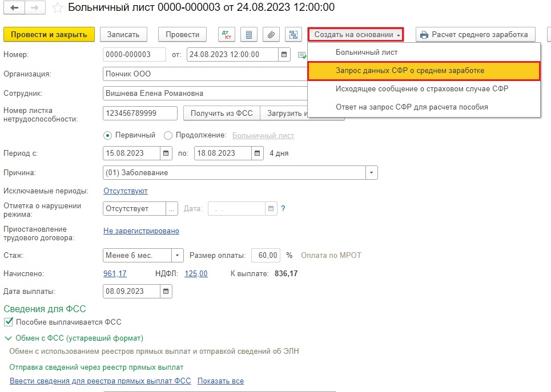This screenshot has height=392, width=551.
Task: Open the Причина dropdown arrow
Action: 372,173
